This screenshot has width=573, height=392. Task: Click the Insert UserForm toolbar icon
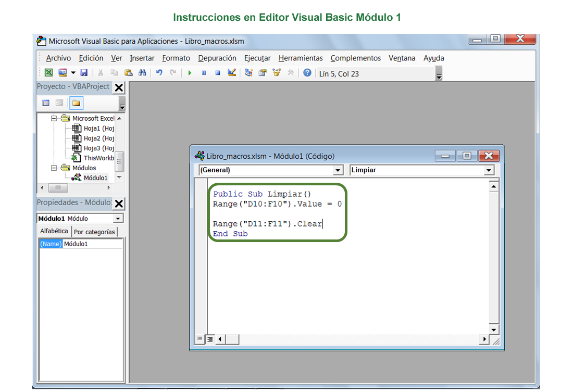click(63, 73)
